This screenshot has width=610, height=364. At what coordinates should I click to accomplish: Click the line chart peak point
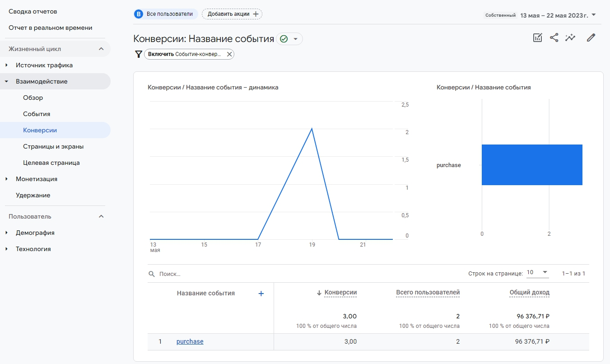(x=312, y=129)
